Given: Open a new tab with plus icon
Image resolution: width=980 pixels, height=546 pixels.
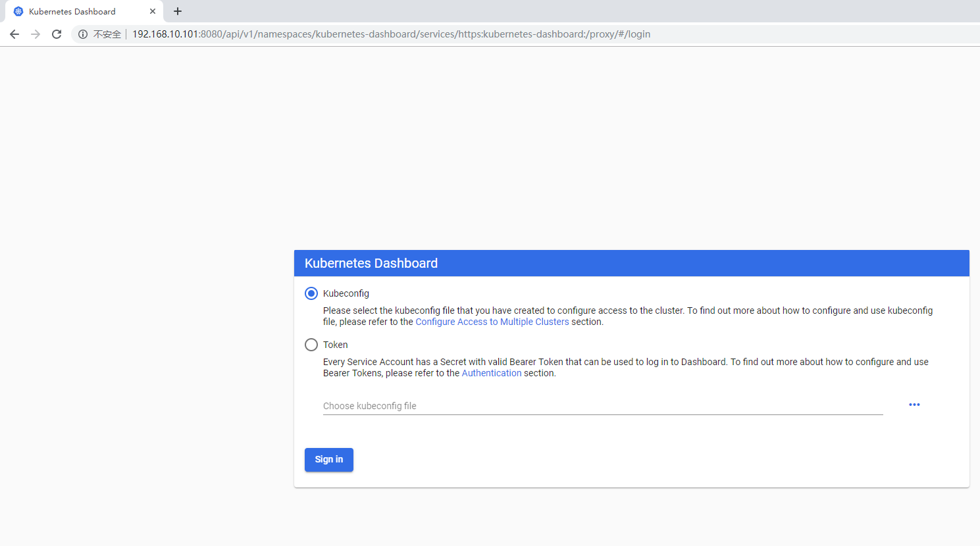Looking at the screenshot, I should pyautogui.click(x=178, y=11).
